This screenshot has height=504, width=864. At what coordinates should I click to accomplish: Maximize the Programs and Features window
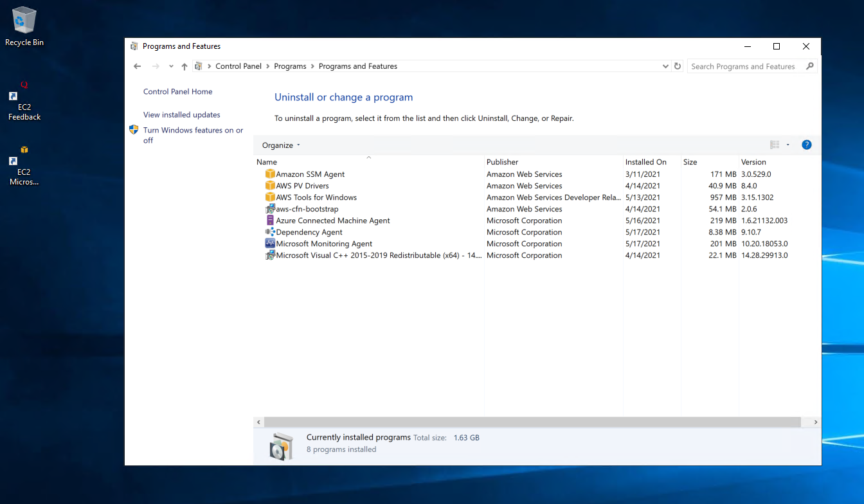[x=777, y=46]
